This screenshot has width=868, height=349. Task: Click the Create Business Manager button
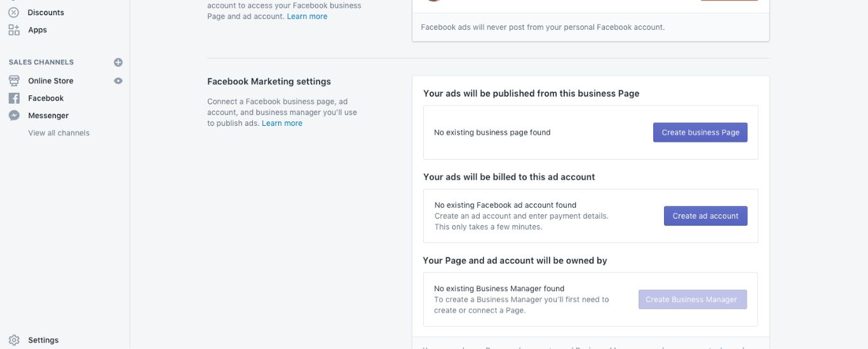tap(692, 299)
